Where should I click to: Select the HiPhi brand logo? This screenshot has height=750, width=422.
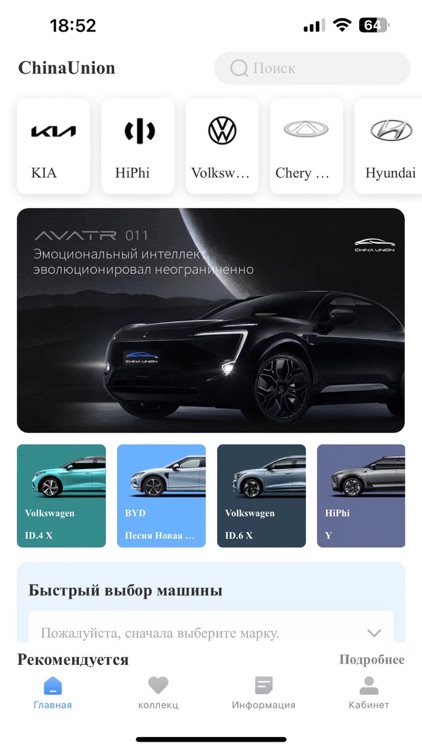(139, 131)
